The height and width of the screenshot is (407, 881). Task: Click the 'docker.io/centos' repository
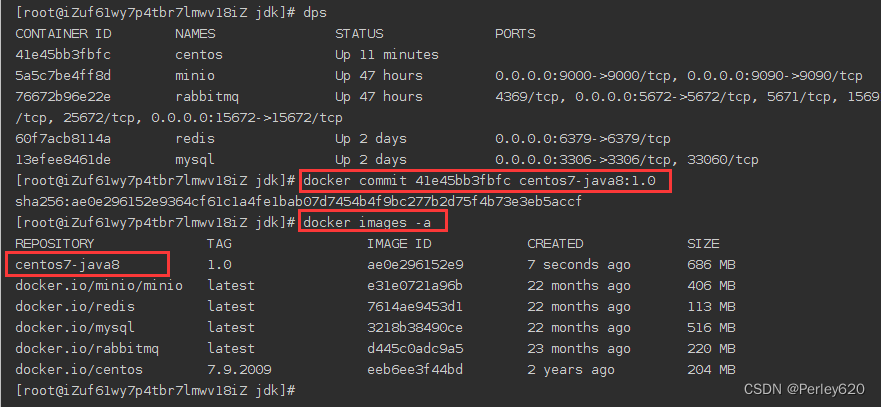79,370
